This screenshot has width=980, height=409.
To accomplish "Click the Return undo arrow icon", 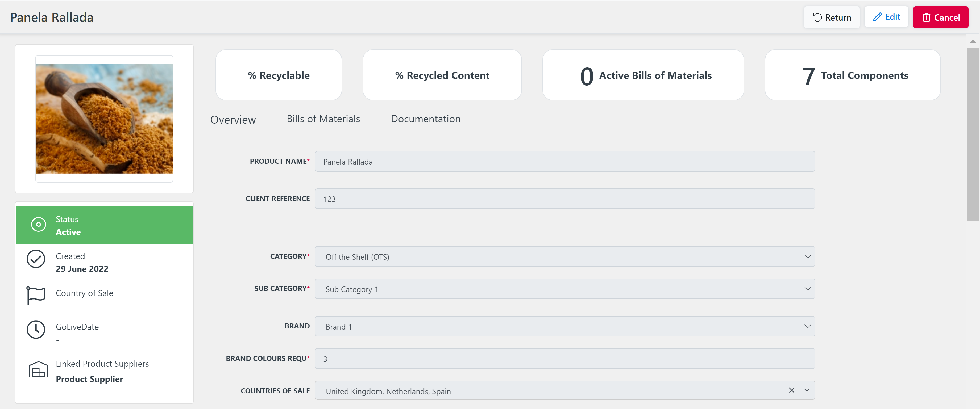I will point(817,17).
